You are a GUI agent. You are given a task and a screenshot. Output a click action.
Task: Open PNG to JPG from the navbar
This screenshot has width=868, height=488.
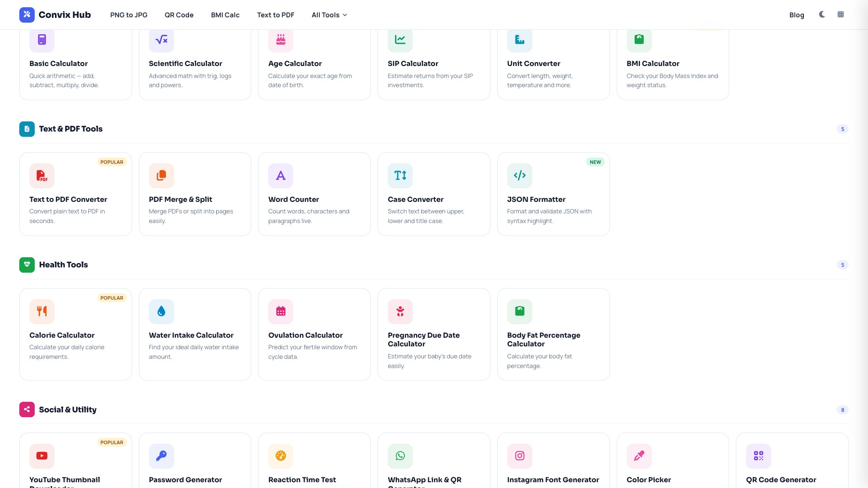[x=129, y=15]
